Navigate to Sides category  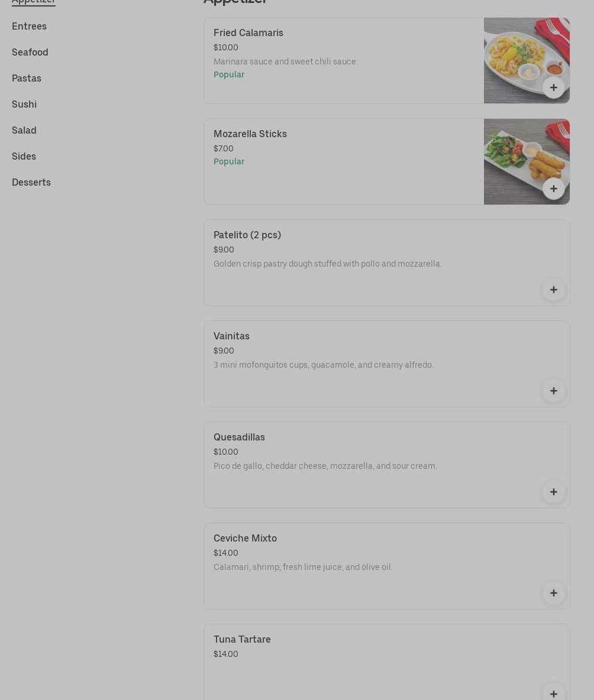(24, 157)
